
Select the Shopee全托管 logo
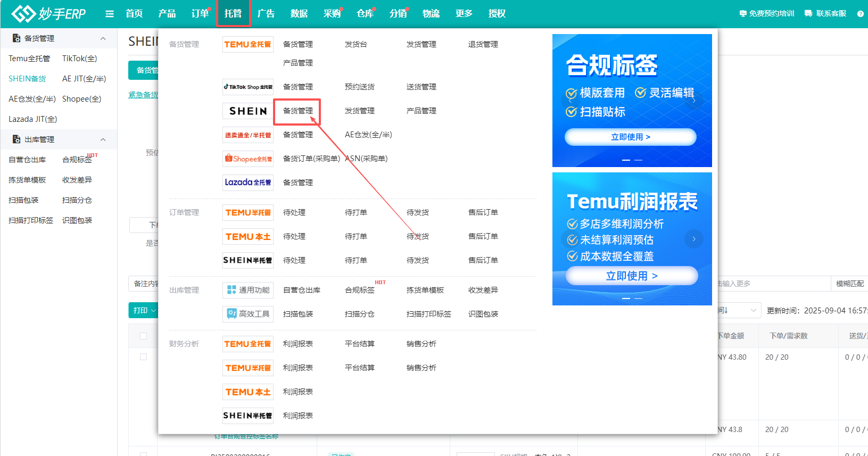[248, 159]
